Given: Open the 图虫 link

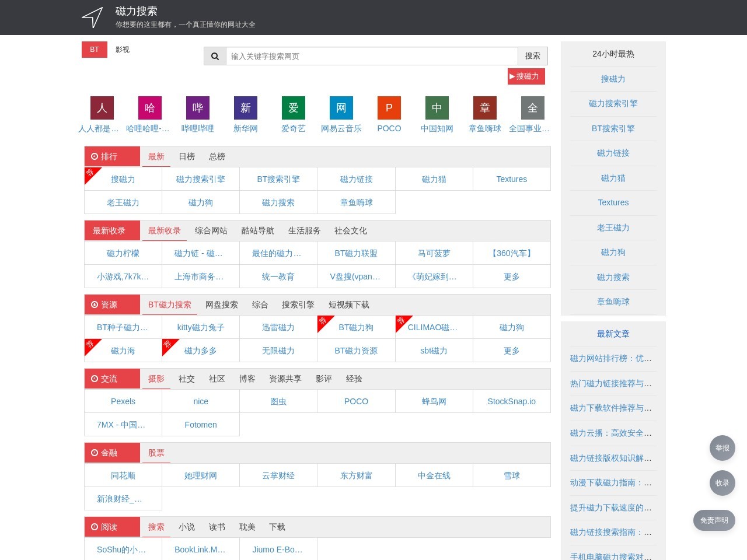Looking at the screenshot, I should (278, 401).
